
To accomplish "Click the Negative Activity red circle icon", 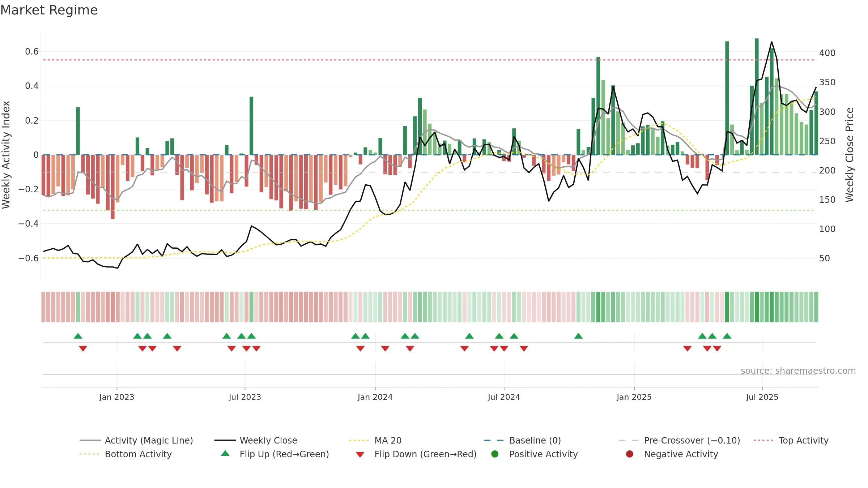I will [x=630, y=454].
